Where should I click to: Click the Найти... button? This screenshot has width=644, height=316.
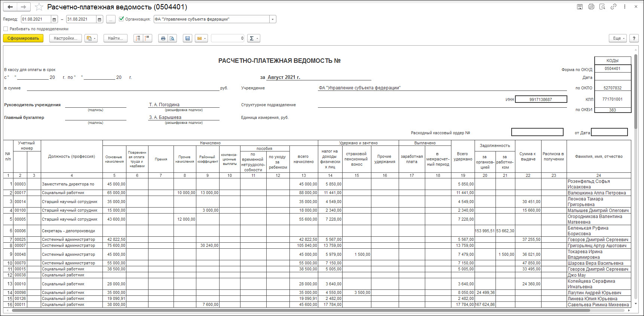click(115, 38)
